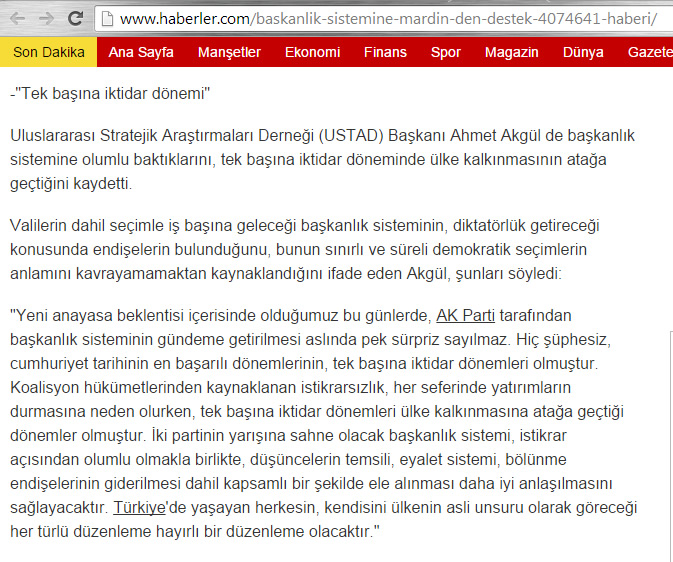
Task: Click the phrase "Valilerin dahil seçimle"
Action: 87,225
